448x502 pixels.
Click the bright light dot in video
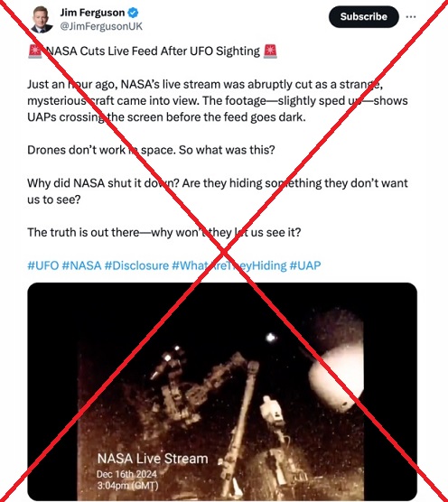click(x=271, y=337)
